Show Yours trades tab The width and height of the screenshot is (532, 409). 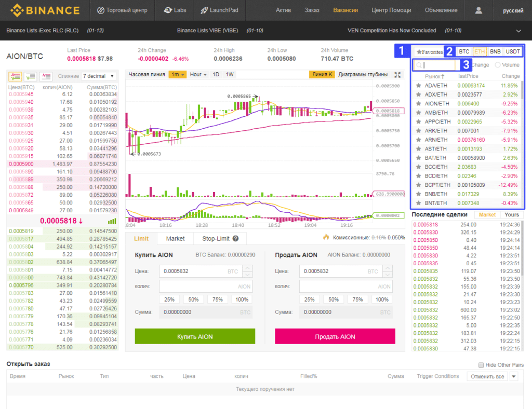(512, 214)
